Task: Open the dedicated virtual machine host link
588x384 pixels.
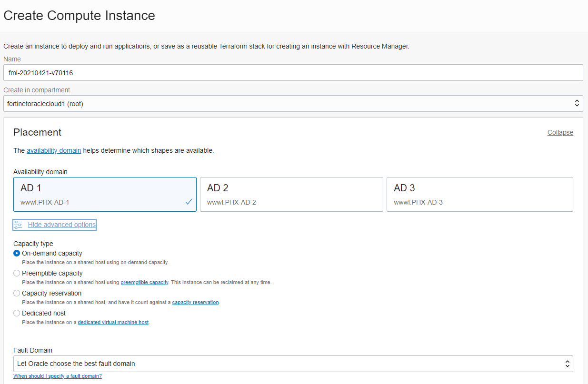Action: click(113, 322)
